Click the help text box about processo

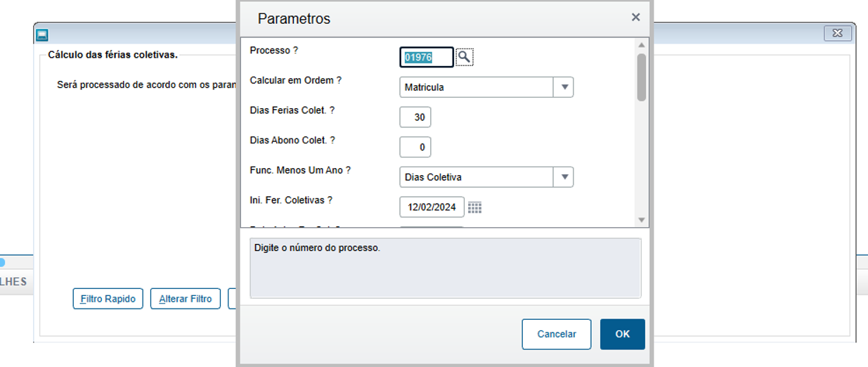click(445, 268)
